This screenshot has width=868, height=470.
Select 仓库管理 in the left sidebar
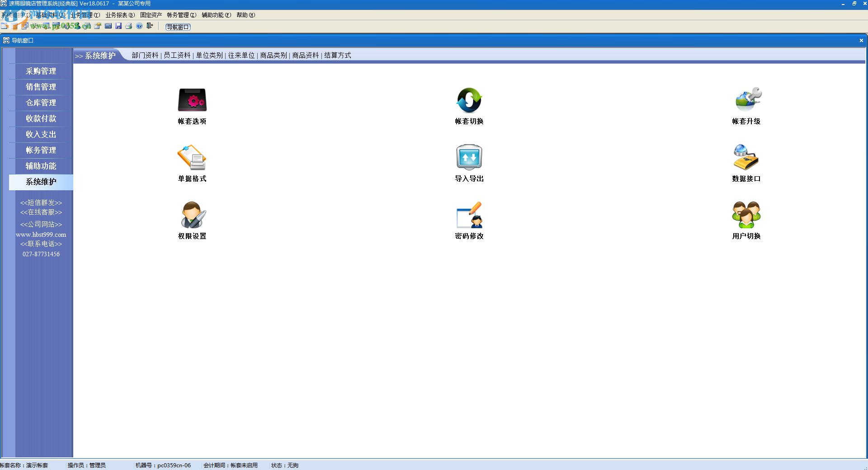[41, 103]
